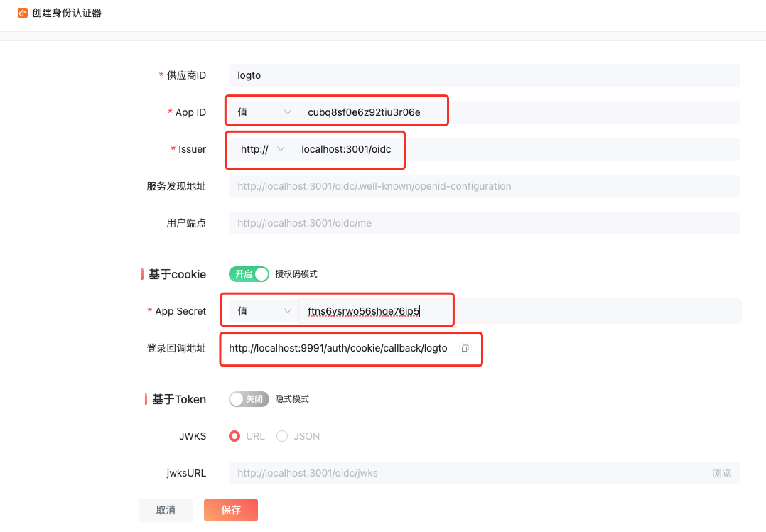Toggle the cookie-based authorization code mode switch
The width and height of the screenshot is (766, 532).
point(249,274)
